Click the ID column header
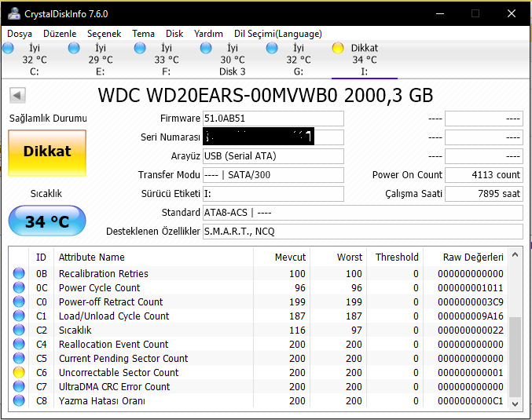The width and height of the screenshot is (532, 420). pyautogui.click(x=41, y=257)
